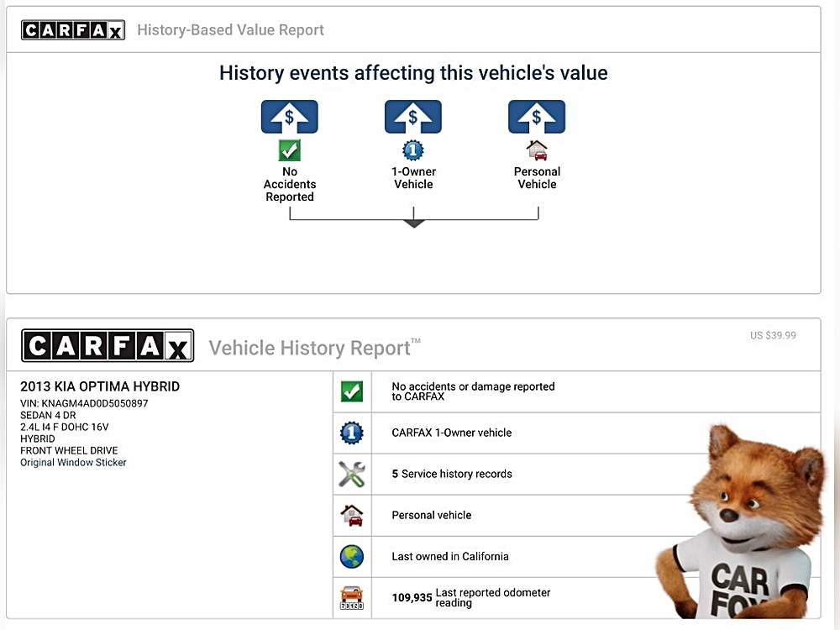Click the History-Based Value Report title
This screenshot has width=840, height=630.
coord(230,30)
